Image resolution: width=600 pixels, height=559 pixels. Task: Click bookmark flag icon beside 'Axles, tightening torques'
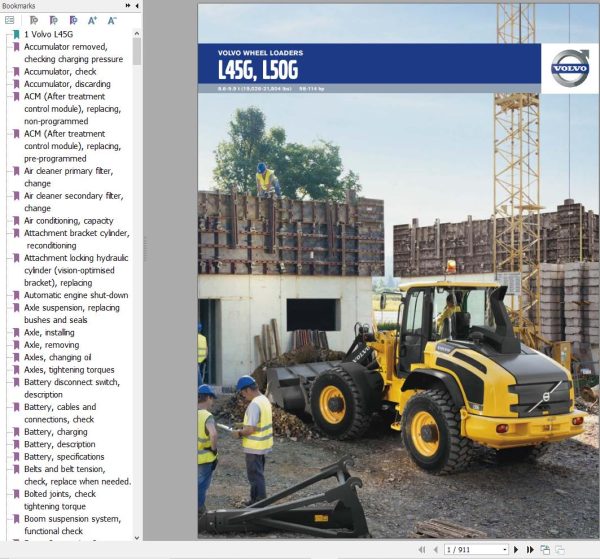pos(16,370)
